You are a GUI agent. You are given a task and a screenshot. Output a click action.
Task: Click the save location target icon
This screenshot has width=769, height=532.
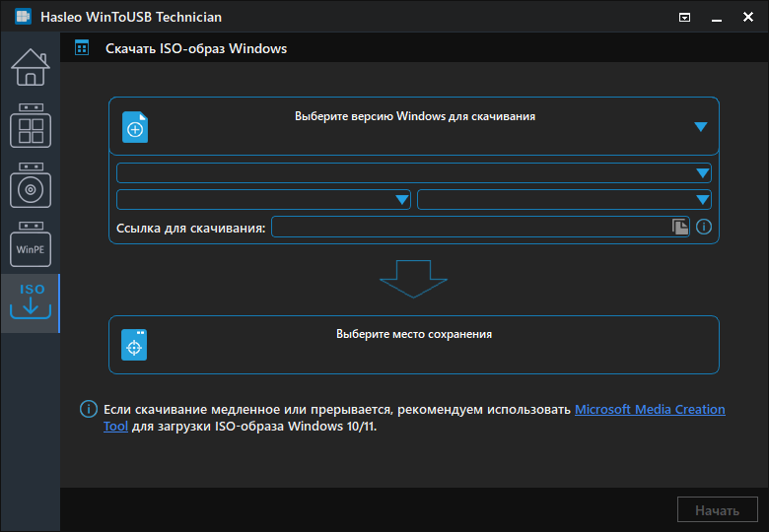coord(135,345)
